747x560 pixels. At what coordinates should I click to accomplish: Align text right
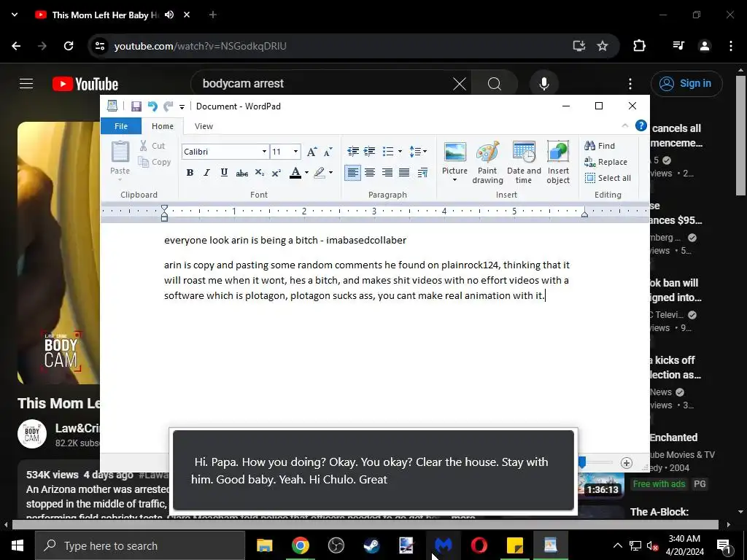point(387,172)
